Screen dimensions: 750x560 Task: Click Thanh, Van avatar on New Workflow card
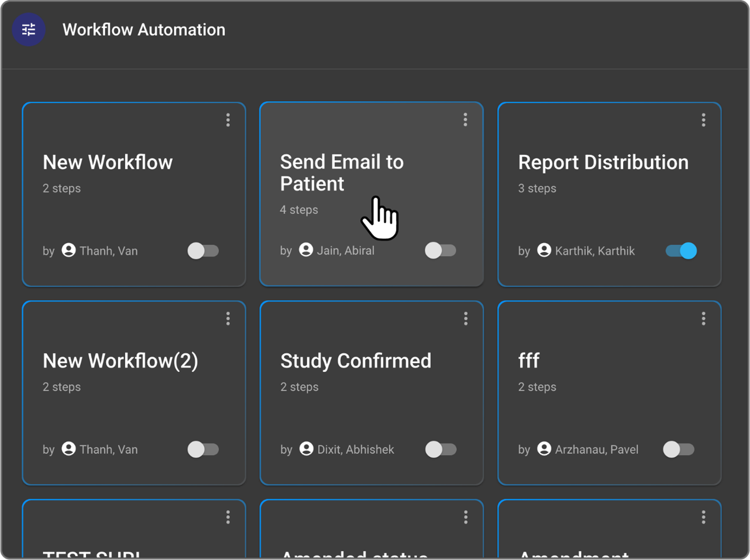69,250
